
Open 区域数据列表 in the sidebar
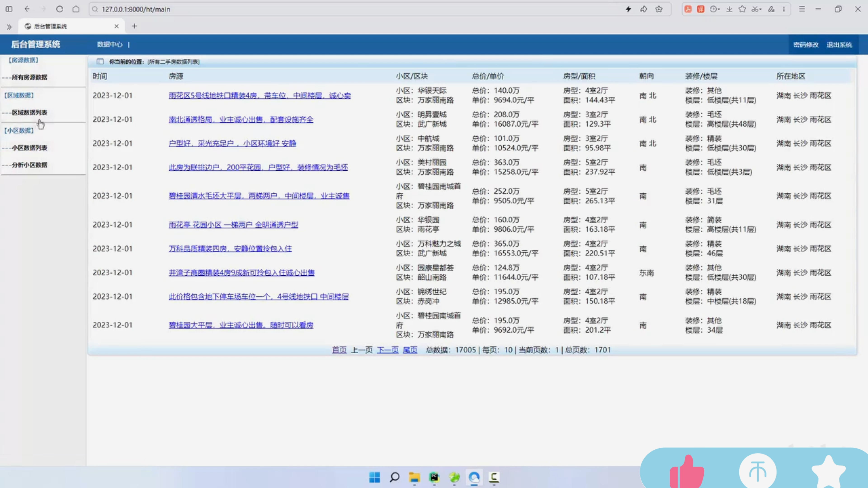pyautogui.click(x=30, y=113)
